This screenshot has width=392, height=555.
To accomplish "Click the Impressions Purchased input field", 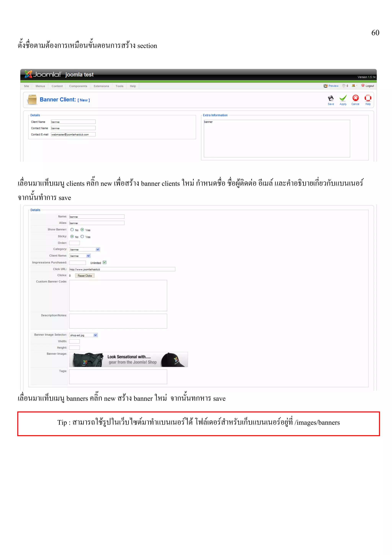I will pyautogui.click(x=77, y=263).
